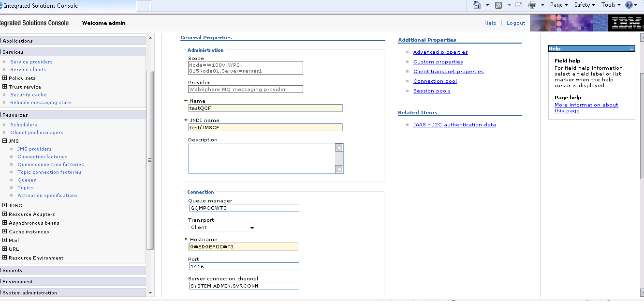
Task: Expand the Policy sets tree node
Action: [5, 78]
